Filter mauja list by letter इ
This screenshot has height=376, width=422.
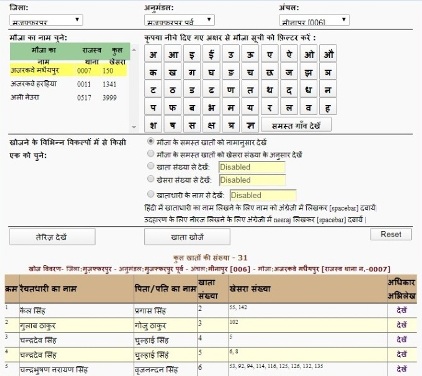click(192, 54)
